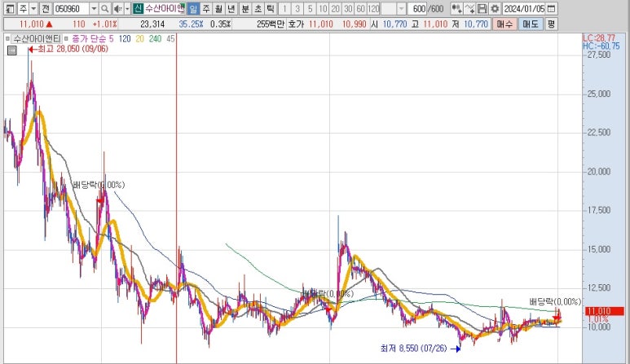Click the 전 button beside the stock code
The image size is (630, 364).
(x=46, y=8)
